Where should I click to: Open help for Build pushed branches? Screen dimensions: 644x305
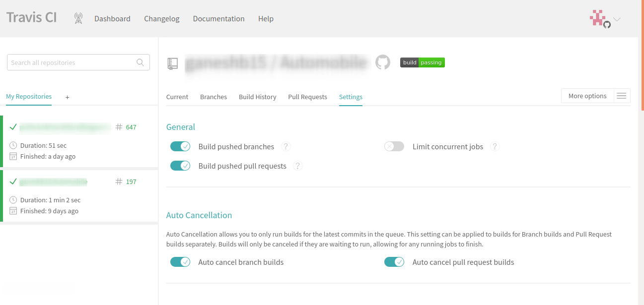(x=286, y=147)
